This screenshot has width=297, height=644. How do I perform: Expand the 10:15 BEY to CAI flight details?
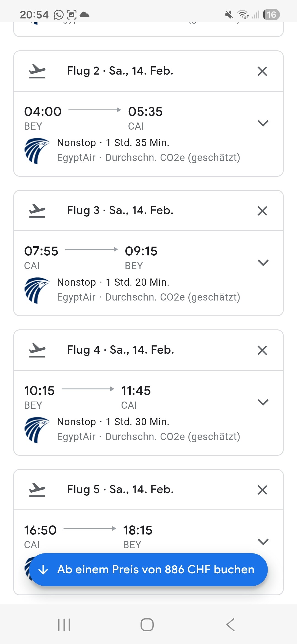pyautogui.click(x=263, y=402)
